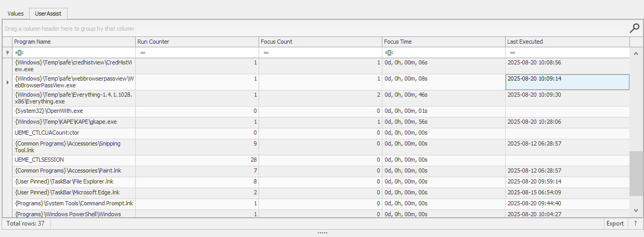Screen dimensions: 644x237
Task: Click the Run Counter equals filter icon
Action: 142,52
